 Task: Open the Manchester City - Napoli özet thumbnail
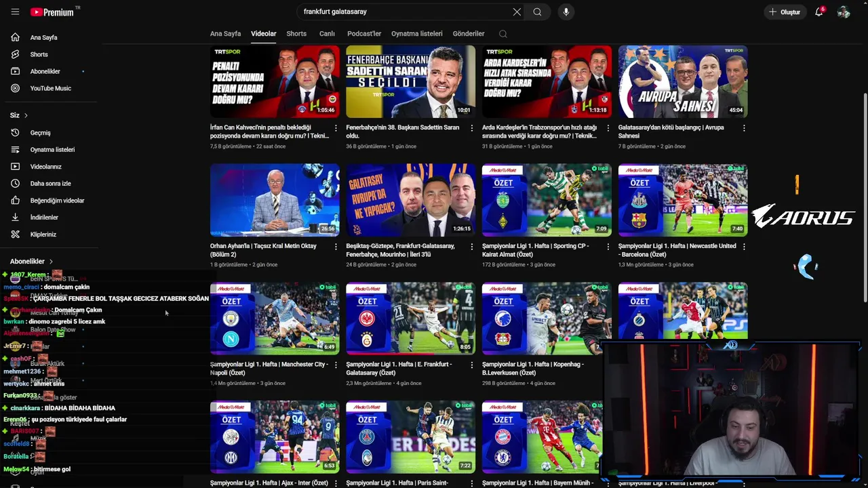pyautogui.click(x=275, y=318)
